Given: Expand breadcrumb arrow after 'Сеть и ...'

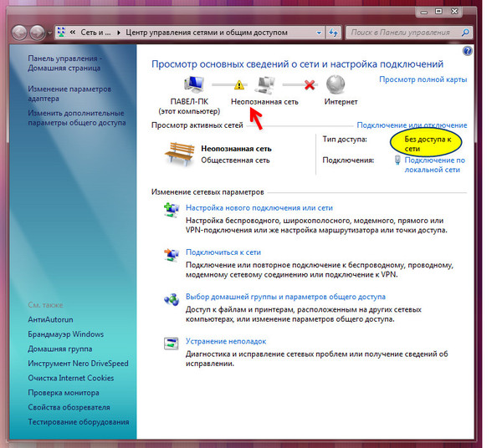Looking at the screenshot, I should click(x=119, y=33).
